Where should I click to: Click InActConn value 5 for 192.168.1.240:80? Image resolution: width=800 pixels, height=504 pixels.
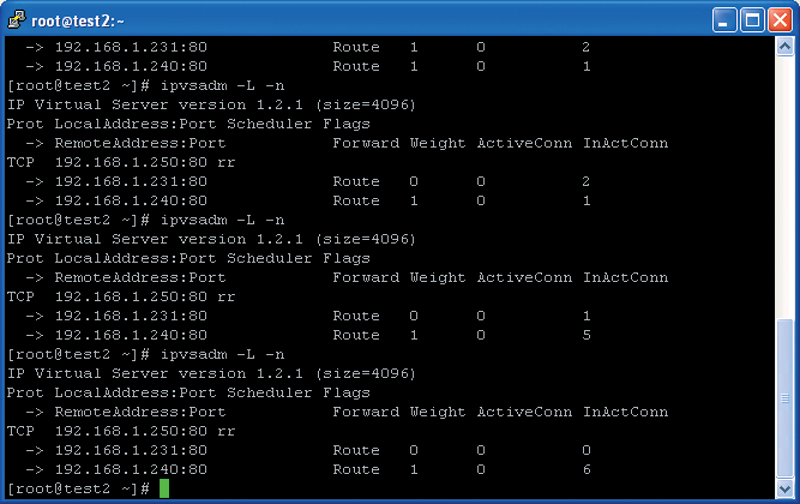(x=587, y=335)
